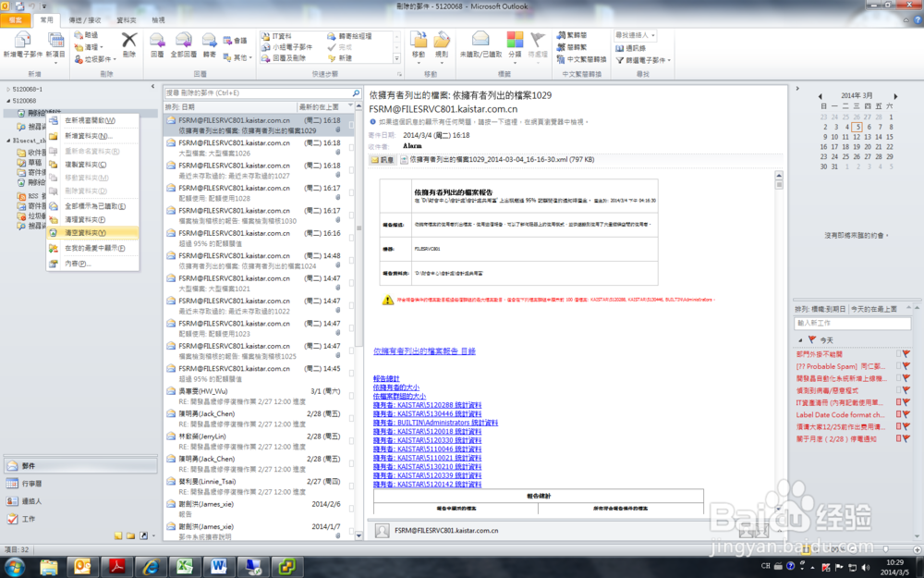The width and height of the screenshot is (924, 578).
Task: Toggle flag on Label Date Code format task
Action: pos(906,414)
